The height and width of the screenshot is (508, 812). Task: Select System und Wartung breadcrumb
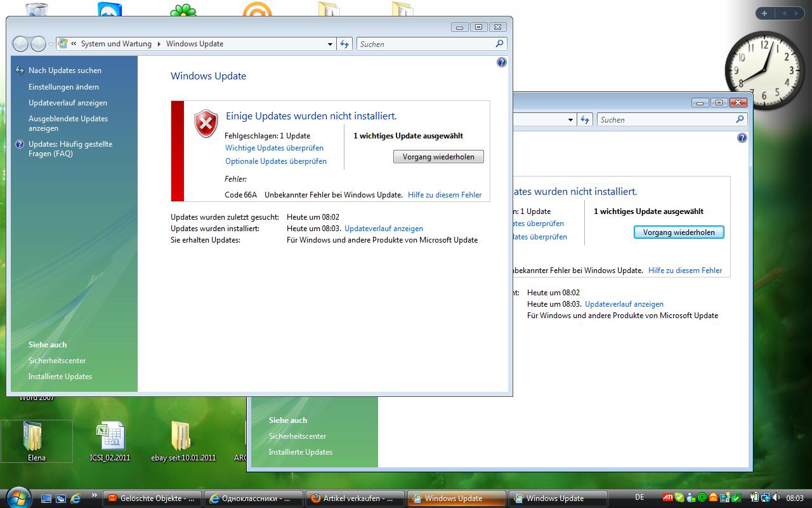(116, 44)
